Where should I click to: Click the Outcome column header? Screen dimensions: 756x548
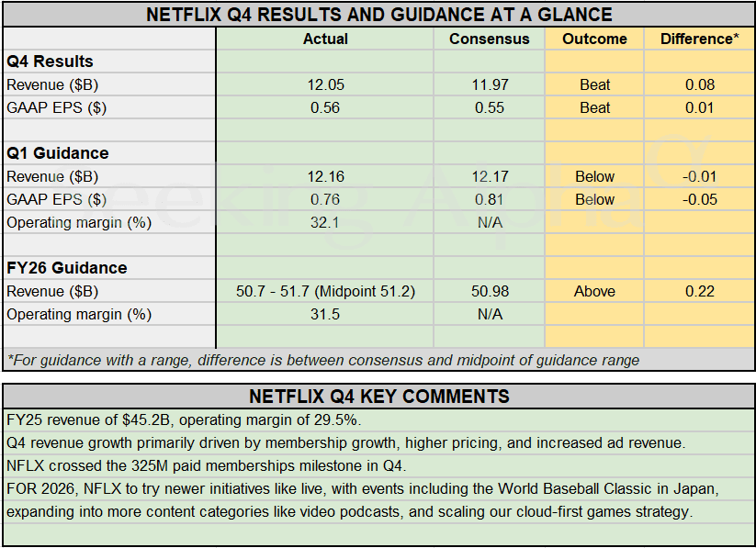click(594, 39)
